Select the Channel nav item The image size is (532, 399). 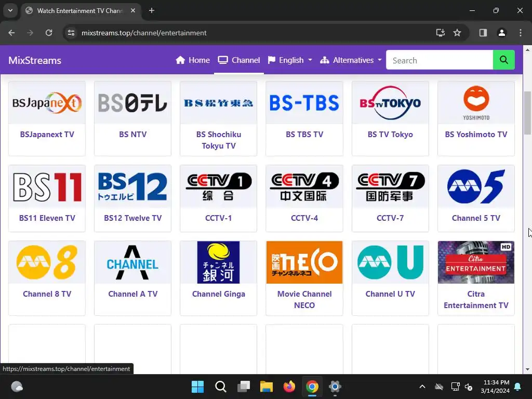239,60
